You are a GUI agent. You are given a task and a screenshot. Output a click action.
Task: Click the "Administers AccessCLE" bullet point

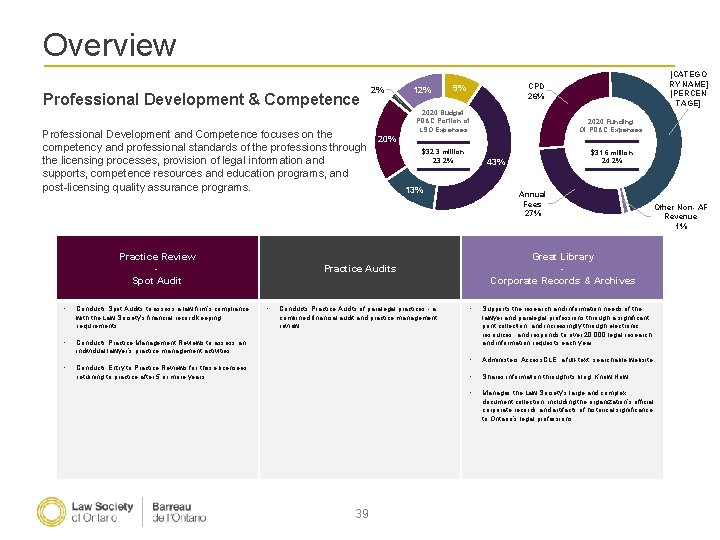point(567,360)
